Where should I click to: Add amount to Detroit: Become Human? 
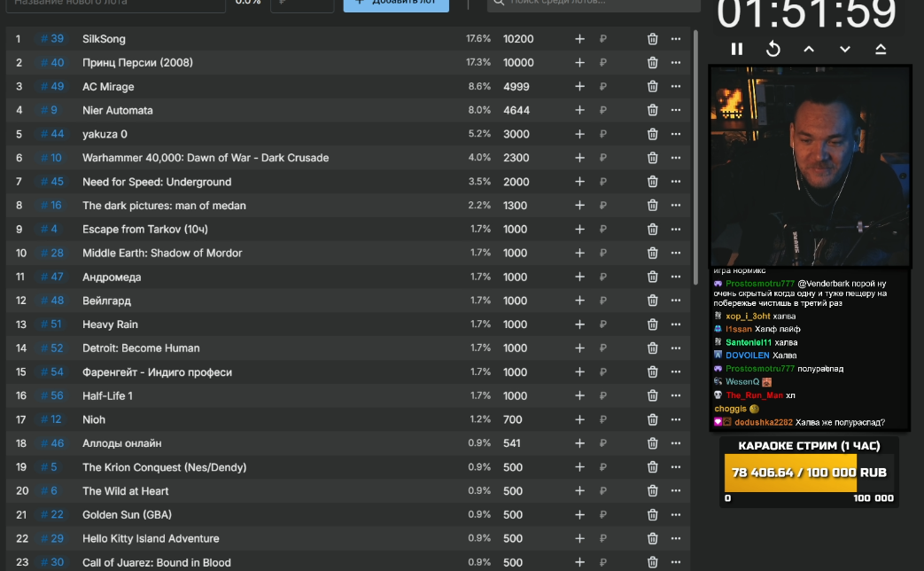580,348
